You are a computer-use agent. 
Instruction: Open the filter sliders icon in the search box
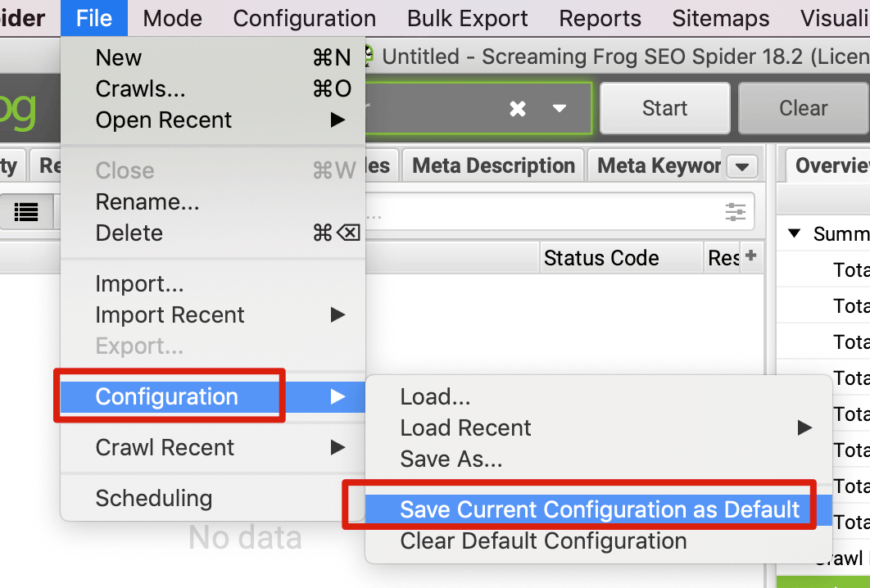735,212
